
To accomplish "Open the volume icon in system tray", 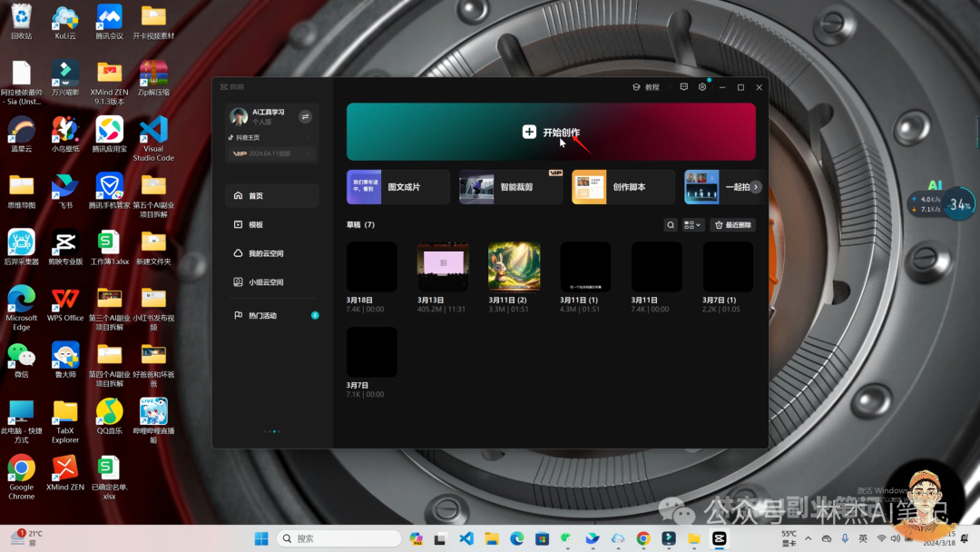I will 896,539.
